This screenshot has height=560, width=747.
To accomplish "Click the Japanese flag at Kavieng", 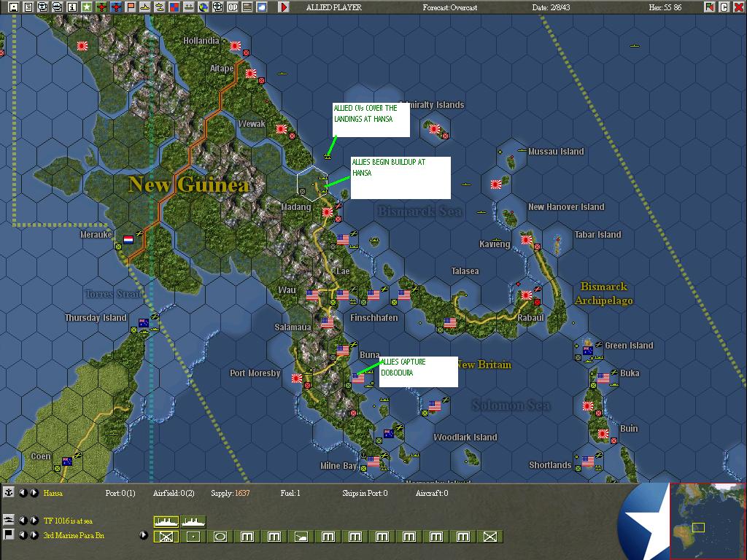I will pos(527,239).
